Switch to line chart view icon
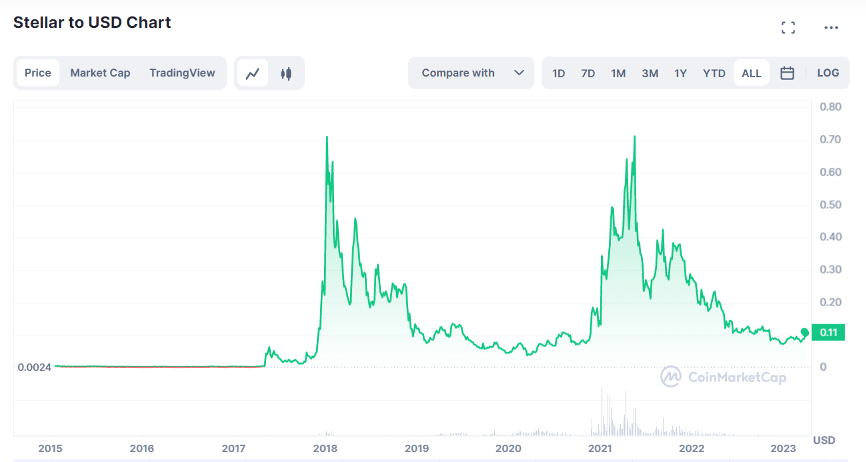This screenshot has width=866, height=462. coord(253,73)
